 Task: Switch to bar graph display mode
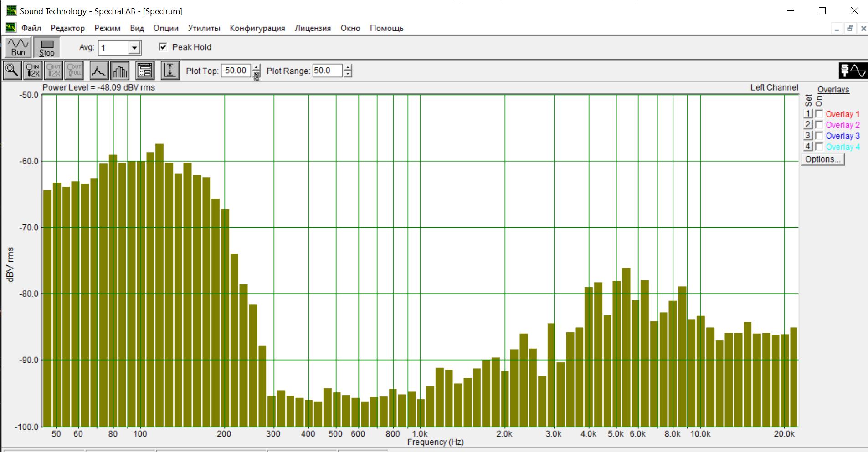[x=120, y=71]
